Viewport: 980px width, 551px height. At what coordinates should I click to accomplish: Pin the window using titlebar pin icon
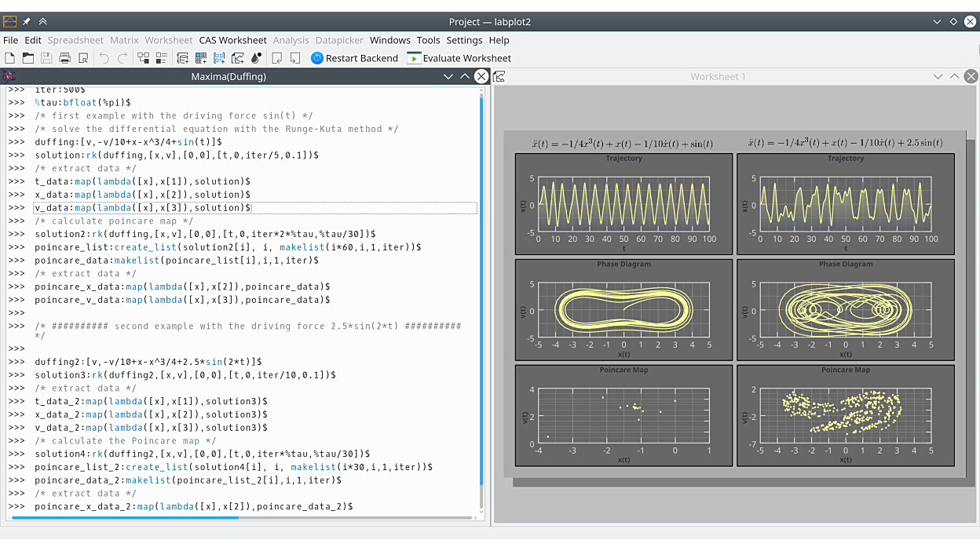click(x=26, y=22)
